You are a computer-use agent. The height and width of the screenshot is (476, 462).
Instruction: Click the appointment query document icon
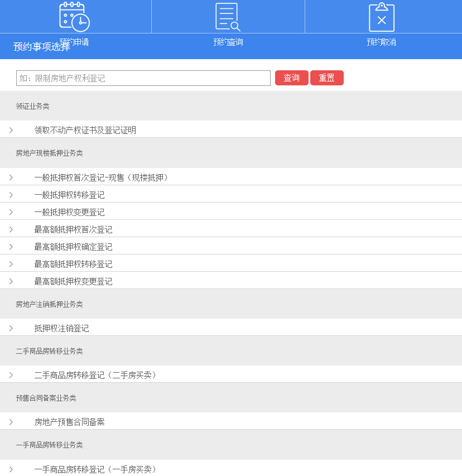pyautogui.click(x=228, y=17)
